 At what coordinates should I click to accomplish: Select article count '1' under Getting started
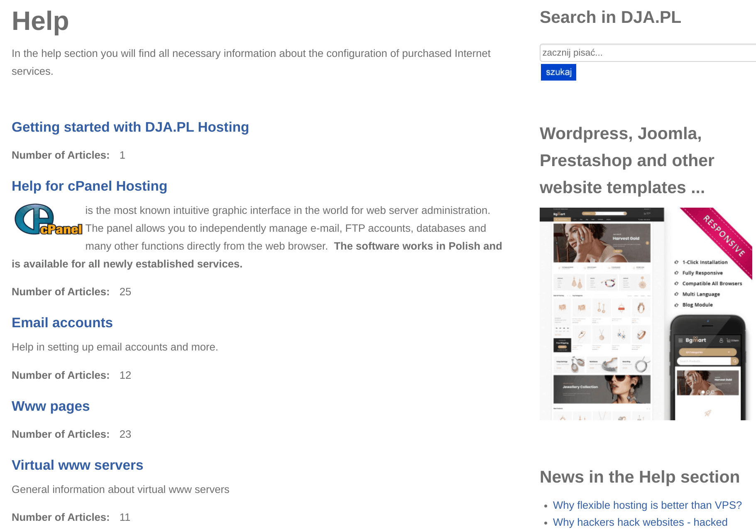(x=122, y=155)
